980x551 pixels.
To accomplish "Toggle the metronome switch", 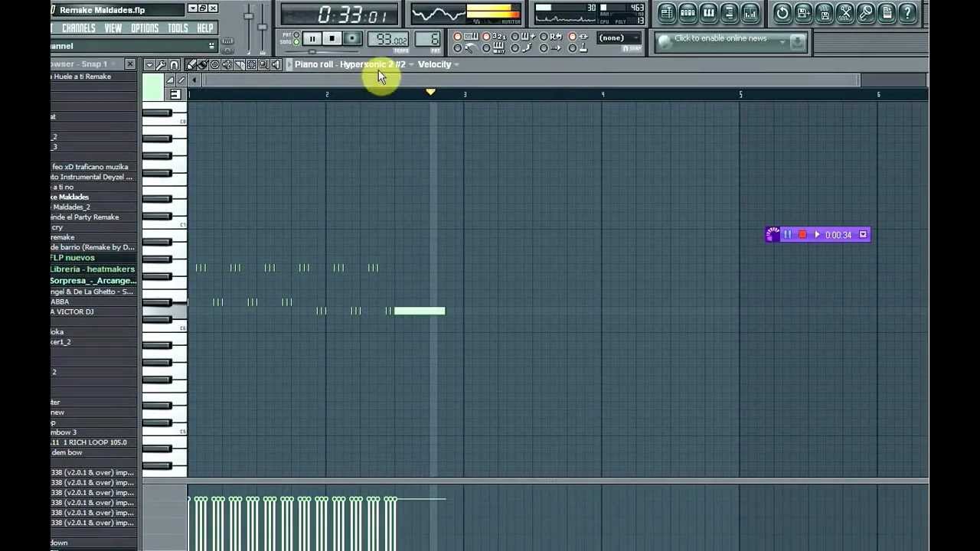I will [x=457, y=48].
